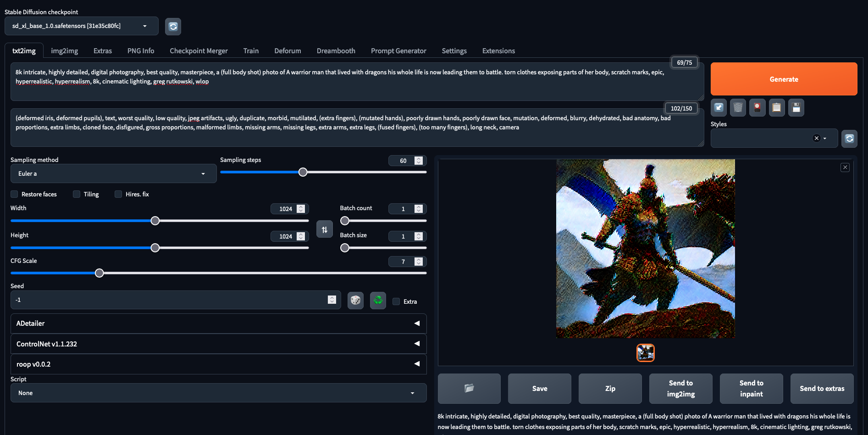
Task: Click the red card extra networks icon
Action: click(x=757, y=107)
